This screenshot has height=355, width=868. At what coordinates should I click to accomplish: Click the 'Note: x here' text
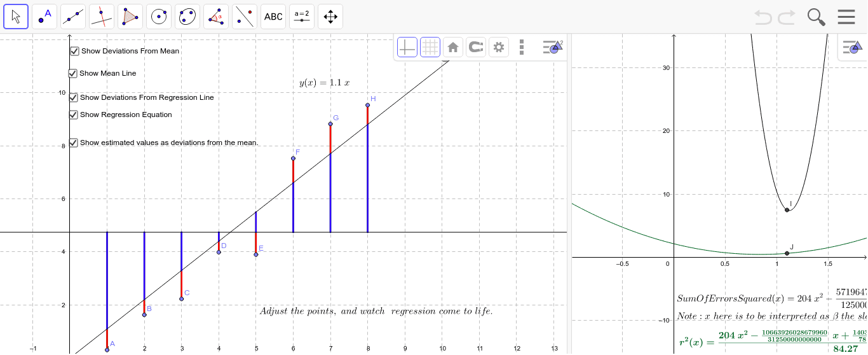772,316
